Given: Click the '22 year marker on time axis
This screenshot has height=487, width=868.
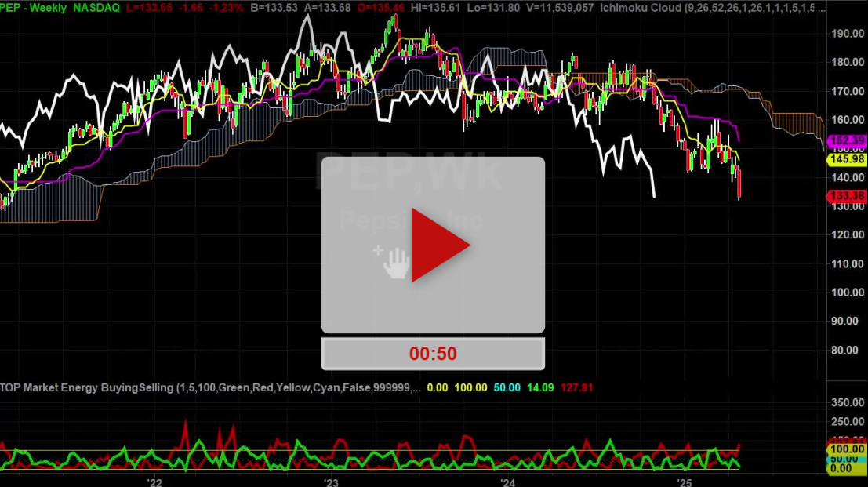Looking at the screenshot, I should (x=155, y=482).
